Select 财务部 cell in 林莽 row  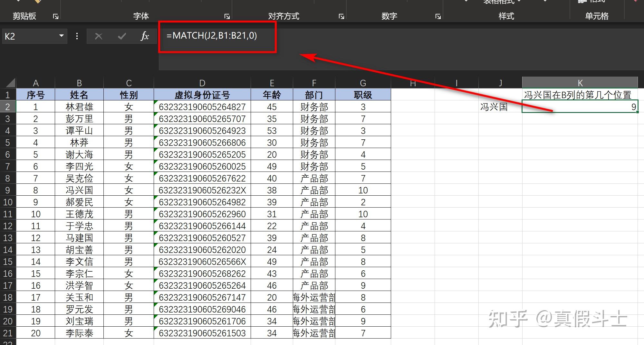(314, 143)
